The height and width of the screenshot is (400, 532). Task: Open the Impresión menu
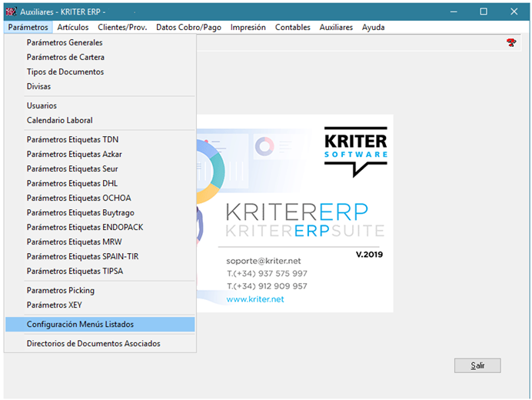point(248,28)
